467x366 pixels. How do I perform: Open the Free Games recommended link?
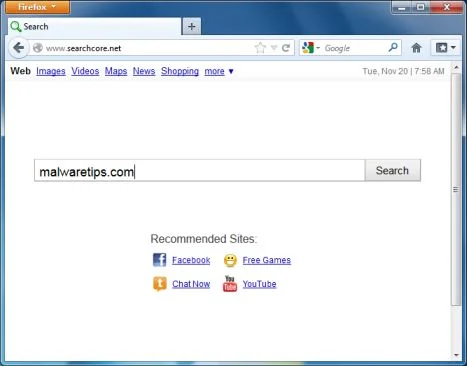tap(267, 260)
